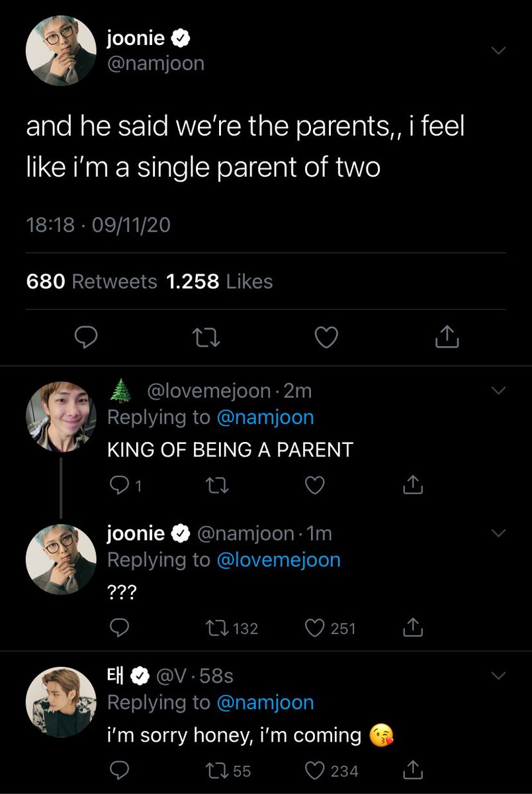Like the KING OF BEING A PARENT reply
Screen dimensions: 532x794
pyautogui.click(x=314, y=486)
